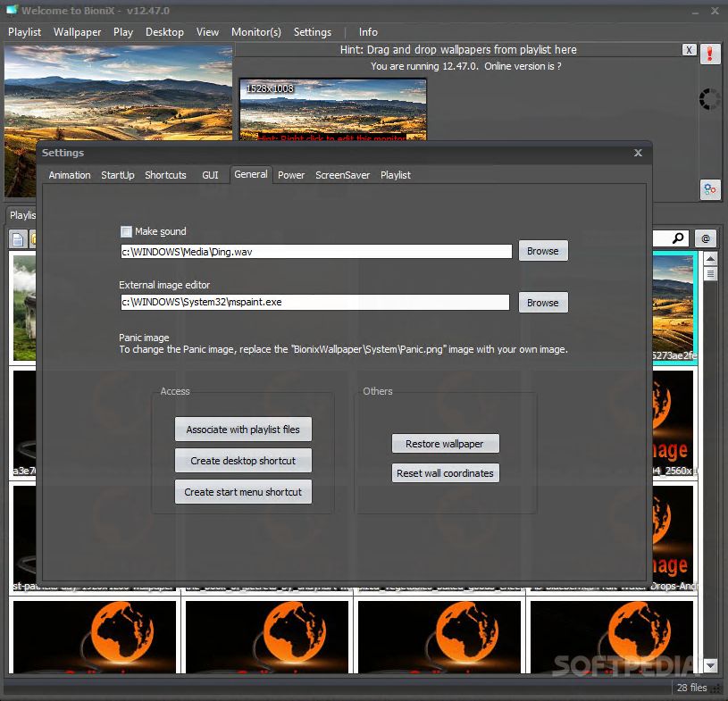
Task: Click playlist scrollbar down arrow
Action: 710,666
